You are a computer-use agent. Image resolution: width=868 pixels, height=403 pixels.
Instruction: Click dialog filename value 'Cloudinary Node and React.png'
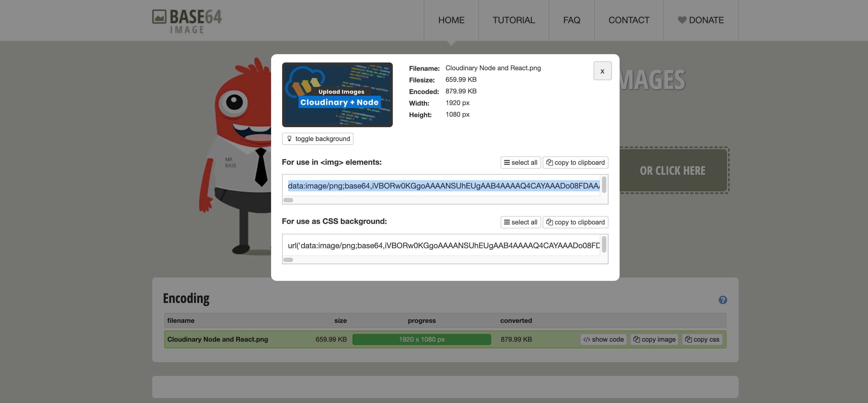(x=493, y=68)
